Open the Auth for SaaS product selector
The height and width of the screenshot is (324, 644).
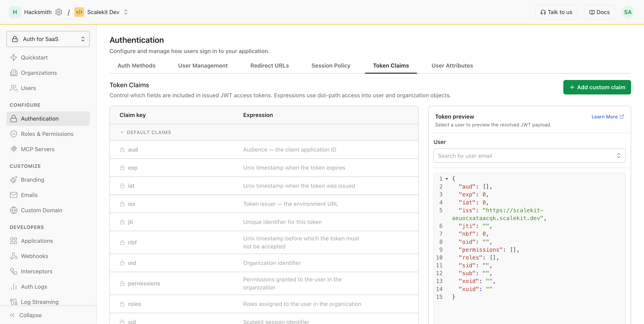pos(48,39)
